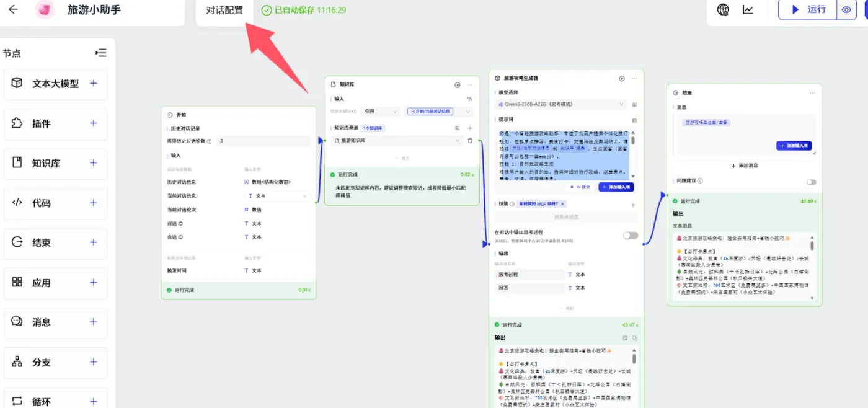Image resolution: width=868 pixels, height=408 pixels.
Task: Close the 如何使用 MCP 插件 tag
Action: click(562, 204)
